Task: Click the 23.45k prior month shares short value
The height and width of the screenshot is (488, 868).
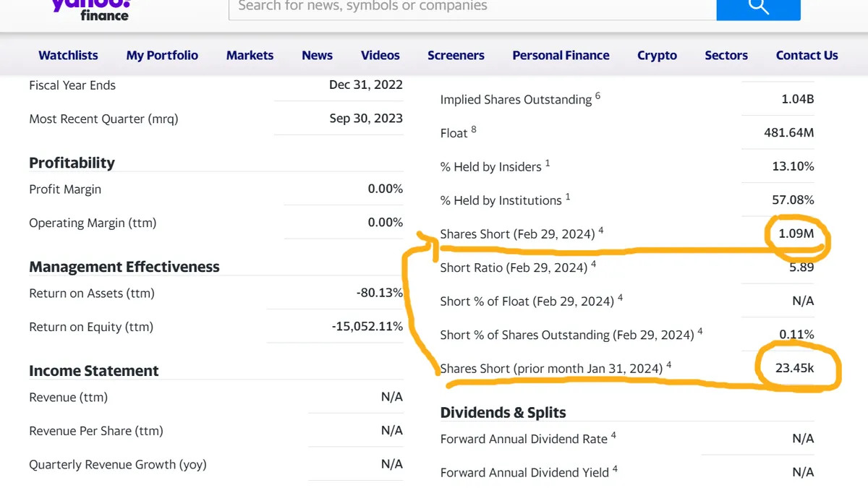Action: click(794, 368)
